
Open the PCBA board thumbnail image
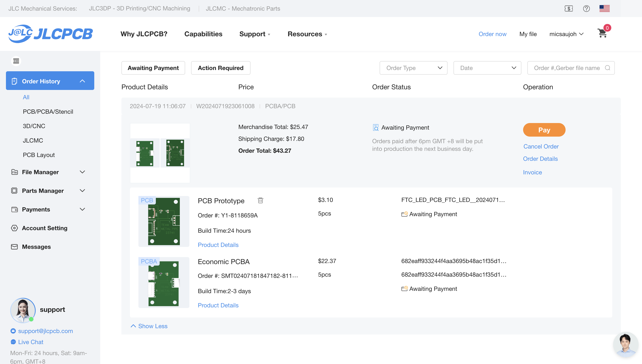[164, 283]
